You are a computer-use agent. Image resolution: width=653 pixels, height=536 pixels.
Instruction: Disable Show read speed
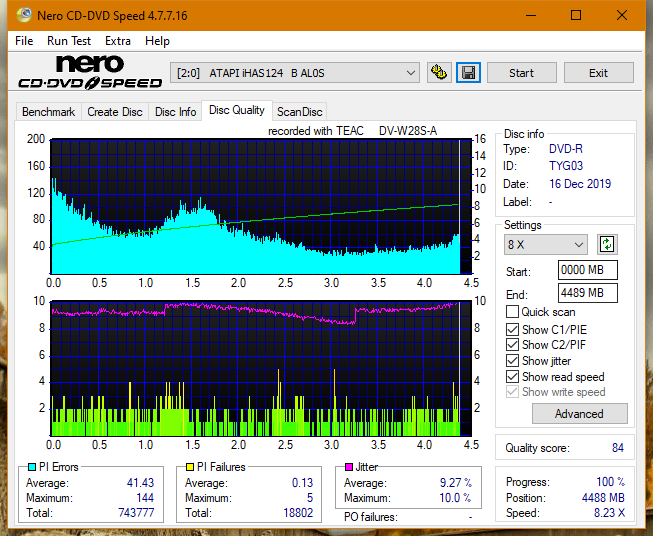[512, 376]
